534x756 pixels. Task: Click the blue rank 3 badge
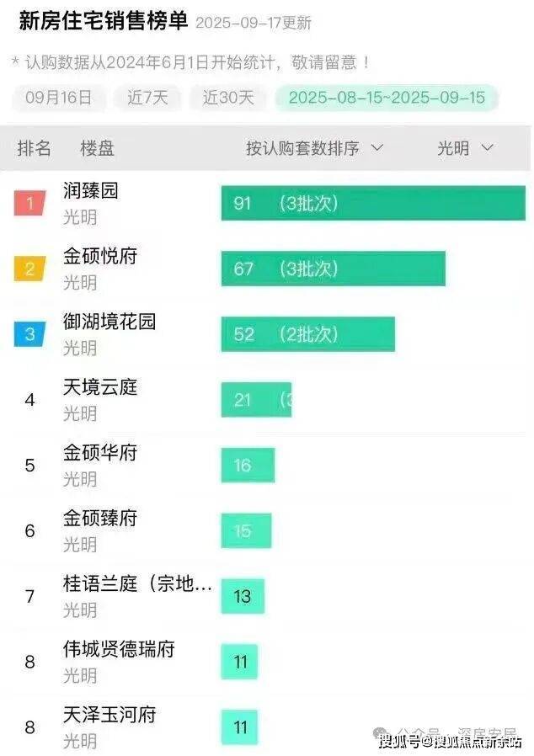[29, 334]
